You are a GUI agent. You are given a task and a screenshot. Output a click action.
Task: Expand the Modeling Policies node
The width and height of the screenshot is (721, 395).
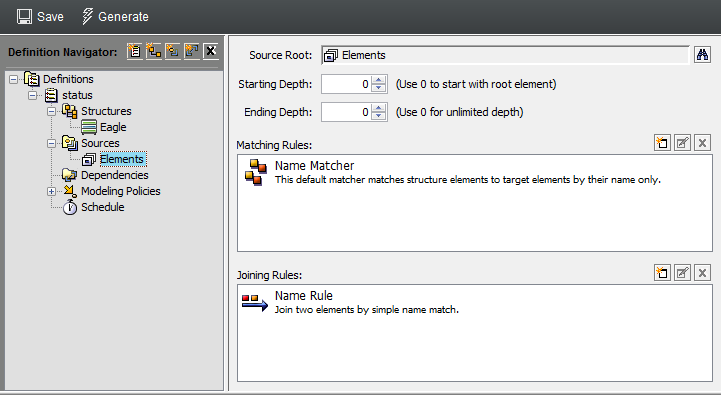pyautogui.click(x=52, y=191)
